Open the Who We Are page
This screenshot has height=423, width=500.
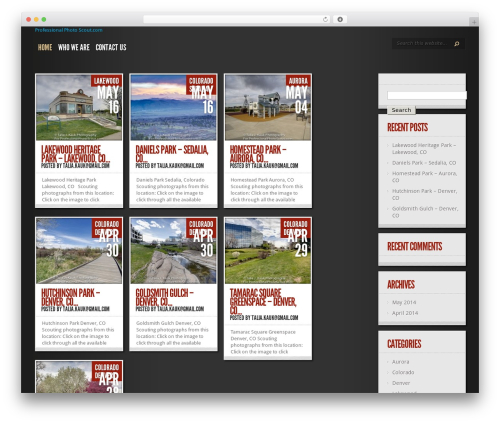coord(74,47)
